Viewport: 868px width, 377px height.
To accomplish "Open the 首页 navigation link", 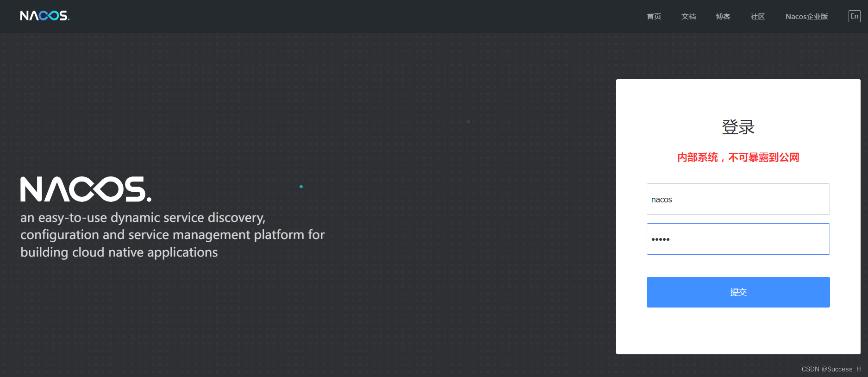I will click(x=654, y=17).
